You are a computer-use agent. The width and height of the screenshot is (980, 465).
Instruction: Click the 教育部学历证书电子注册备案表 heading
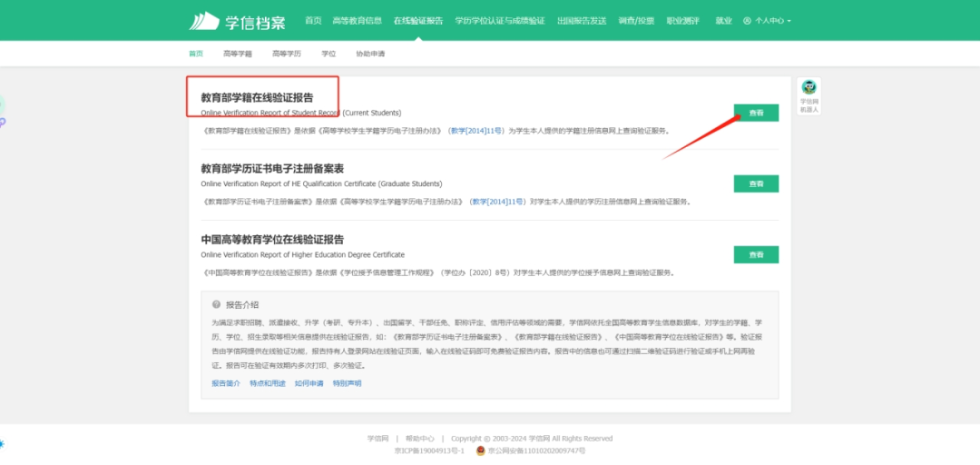tap(272, 169)
